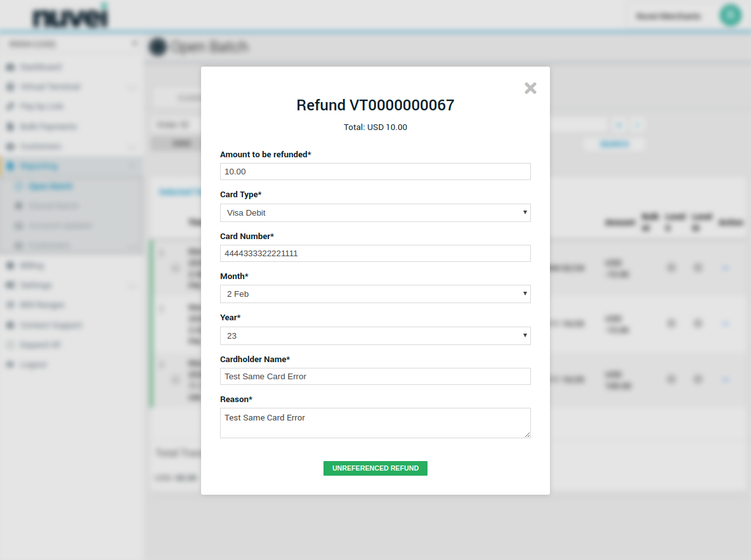Click the Contact Support sidebar icon
751x560 pixels.
tap(10, 325)
